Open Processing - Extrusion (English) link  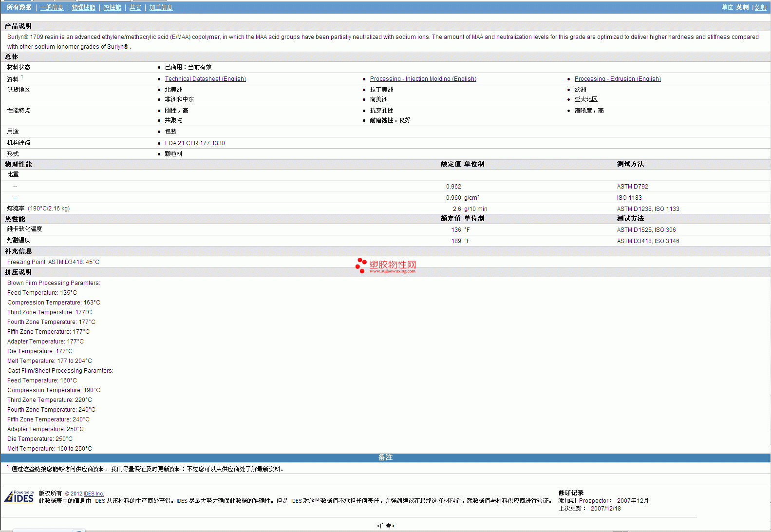coord(618,79)
